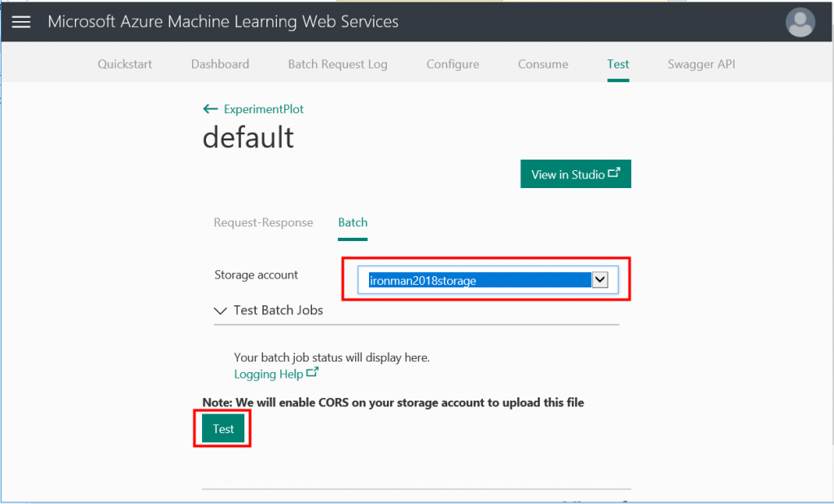This screenshot has width=834, height=504.
Task: Open the storage account dropdown arrow
Action: click(600, 279)
